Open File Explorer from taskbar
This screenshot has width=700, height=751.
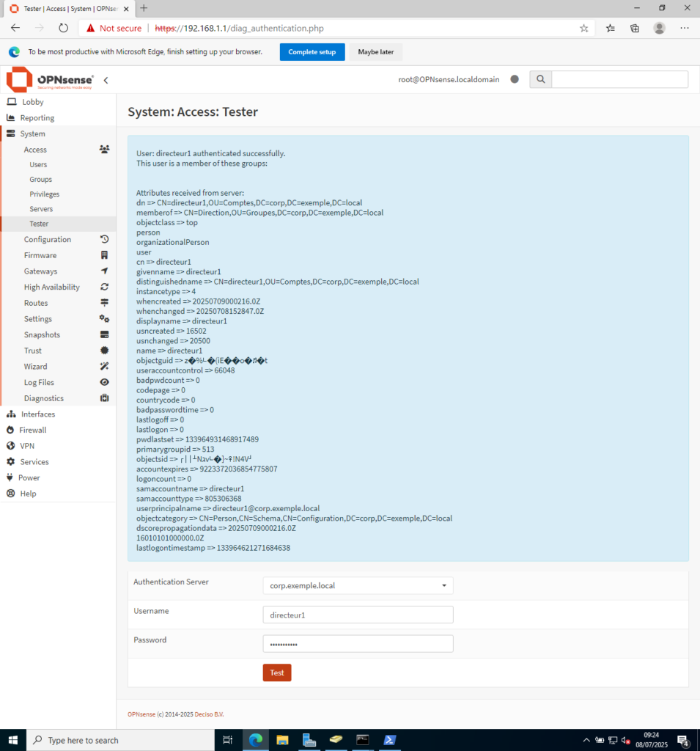pos(282,740)
